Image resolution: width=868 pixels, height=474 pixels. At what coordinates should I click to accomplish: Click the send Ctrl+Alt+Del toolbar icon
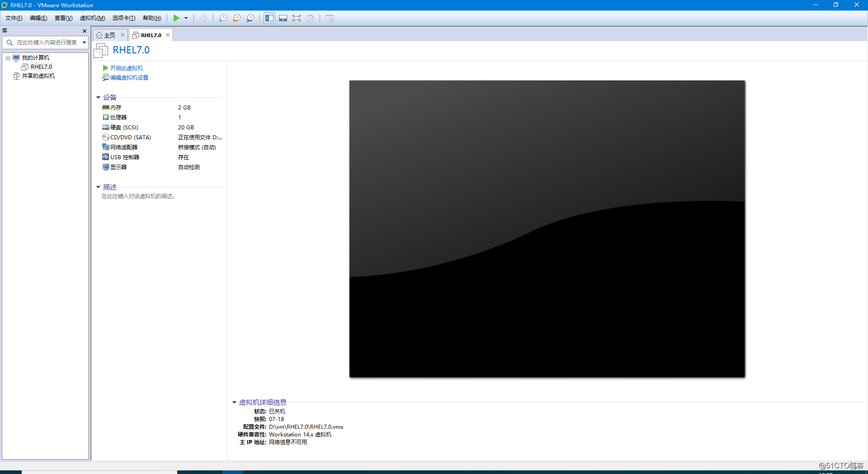pyautogui.click(x=203, y=18)
